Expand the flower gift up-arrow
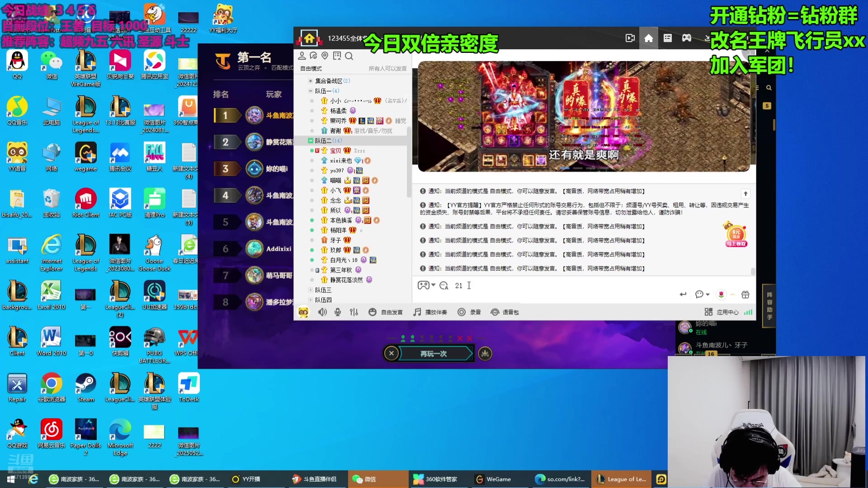Image resolution: width=868 pixels, height=488 pixels. [x=733, y=295]
